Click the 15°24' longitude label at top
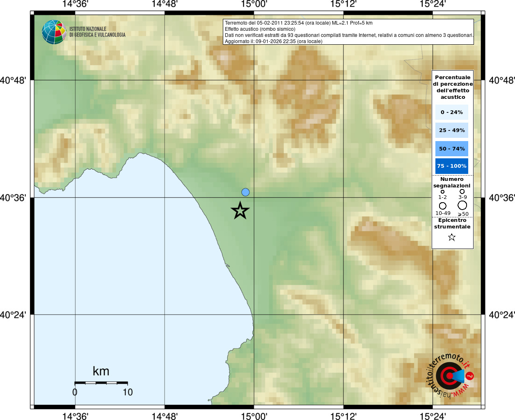 click(433, 4)
